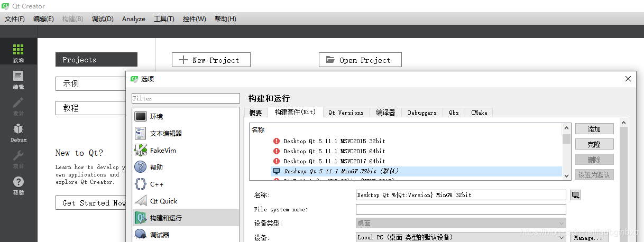Open the 编辑(E) menu

[x=43, y=18]
